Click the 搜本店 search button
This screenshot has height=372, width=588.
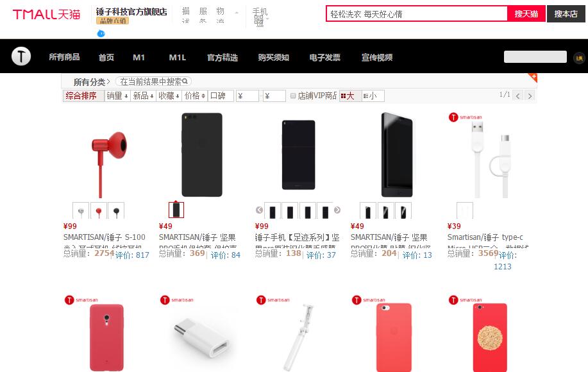pos(566,14)
